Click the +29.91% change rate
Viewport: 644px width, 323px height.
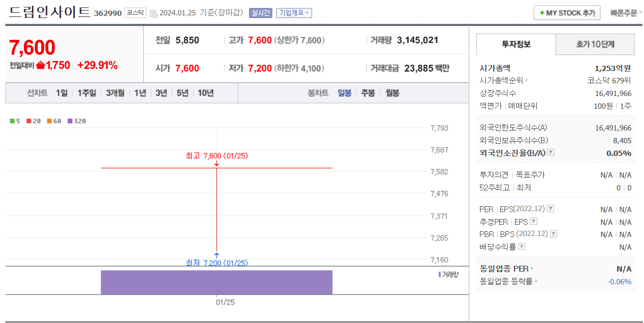[x=97, y=65]
